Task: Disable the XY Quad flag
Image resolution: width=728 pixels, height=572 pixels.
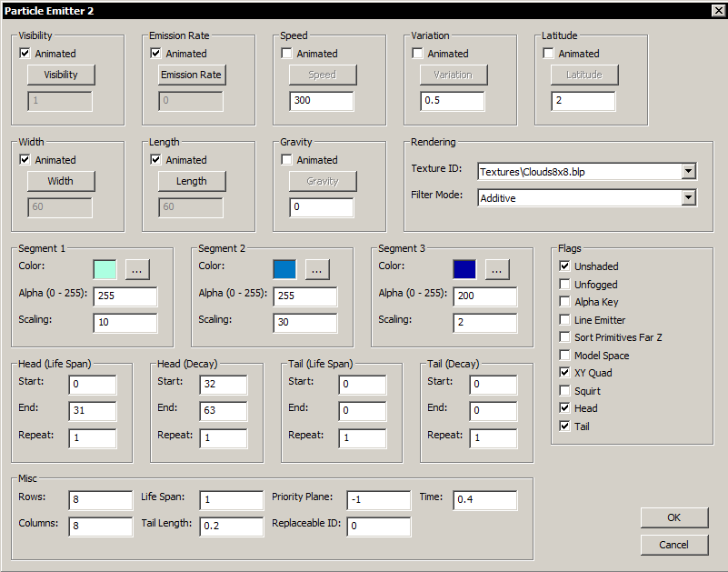Action: 564,373
